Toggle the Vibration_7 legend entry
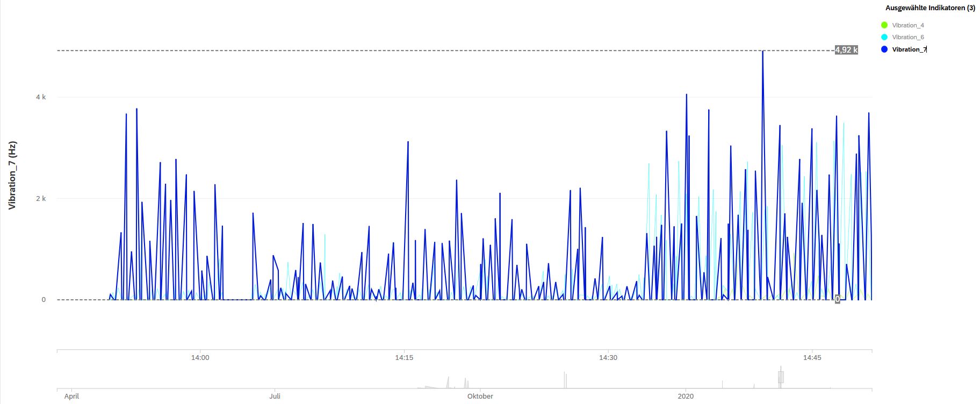The width and height of the screenshot is (980, 404). [x=904, y=49]
